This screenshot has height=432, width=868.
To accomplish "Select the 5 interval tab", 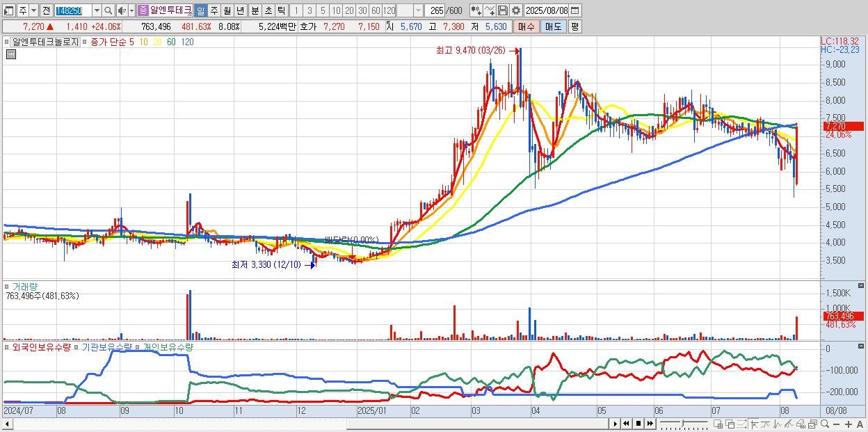I will tap(323, 10).
